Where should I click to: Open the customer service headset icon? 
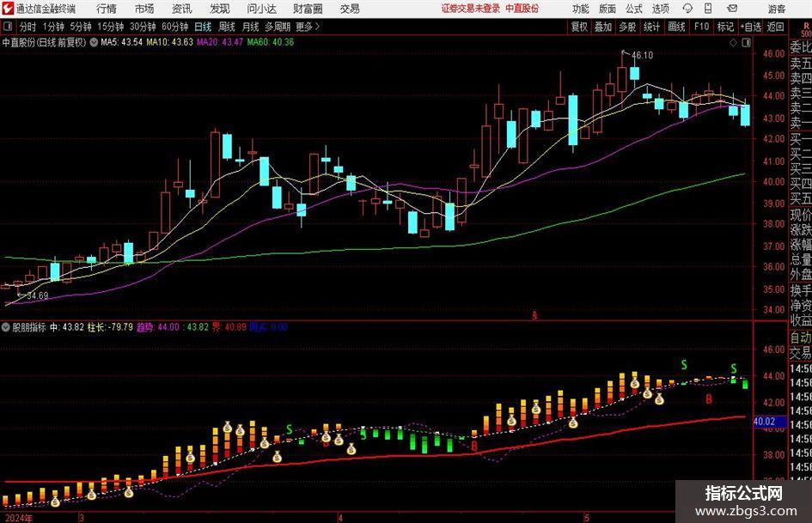[x=687, y=9]
